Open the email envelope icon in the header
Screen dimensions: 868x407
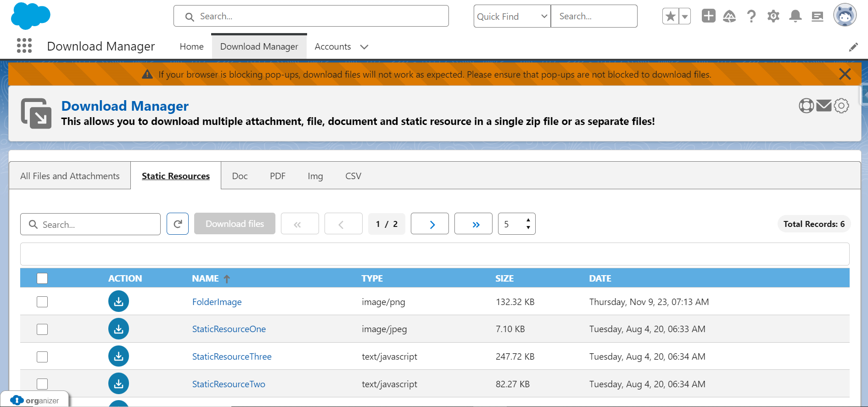tap(824, 106)
